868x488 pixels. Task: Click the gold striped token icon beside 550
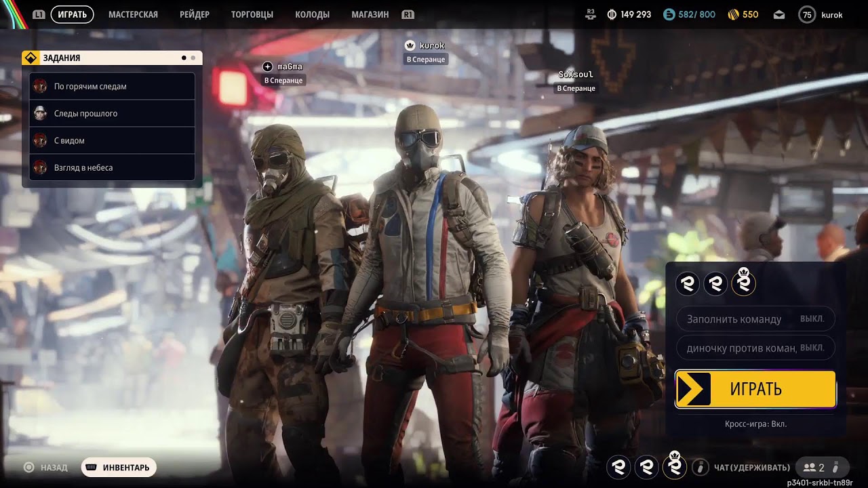click(733, 14)
